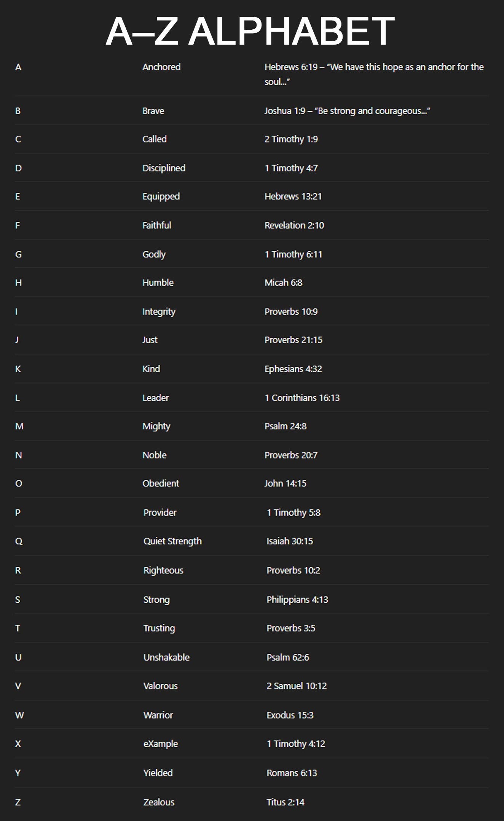Click the Ephesians 4:32 reference
This screenshot has height=821, width=504.
pos(293,369)
